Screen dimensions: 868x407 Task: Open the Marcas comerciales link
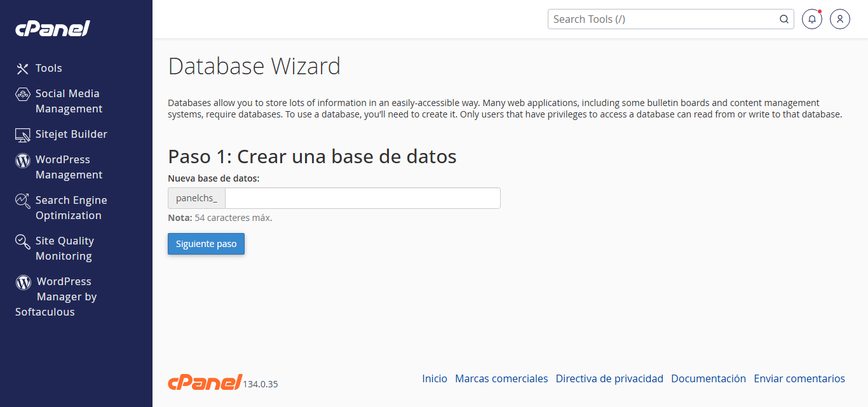[x=501, y=378]
